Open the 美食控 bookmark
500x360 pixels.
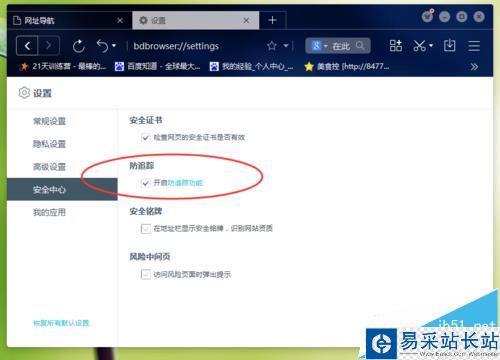(x=347, y=66)
